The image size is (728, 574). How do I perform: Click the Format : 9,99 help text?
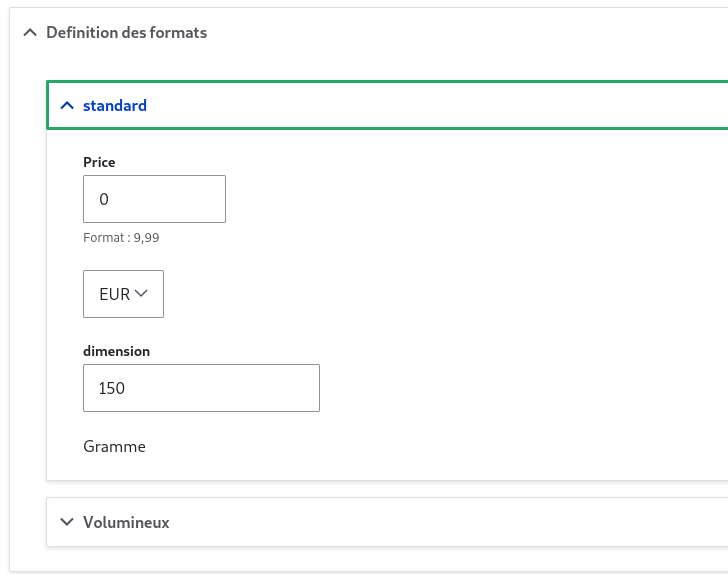point(121,238)
